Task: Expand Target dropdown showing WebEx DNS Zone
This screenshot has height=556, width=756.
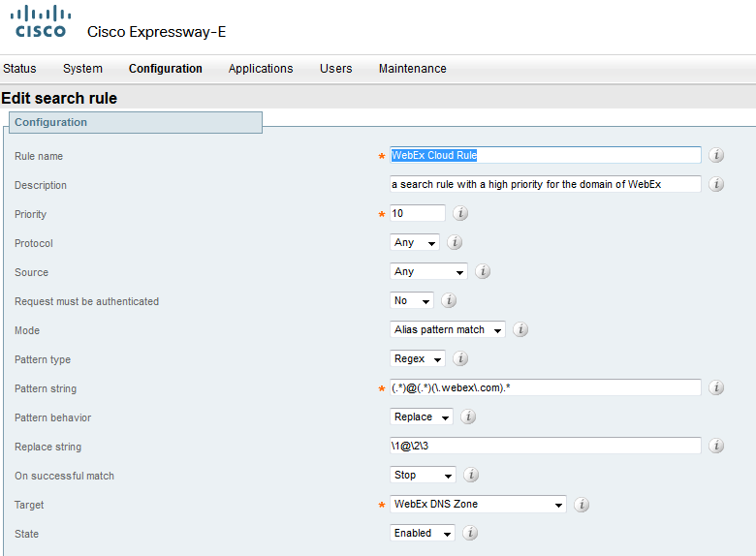Action: click(478, 504)
